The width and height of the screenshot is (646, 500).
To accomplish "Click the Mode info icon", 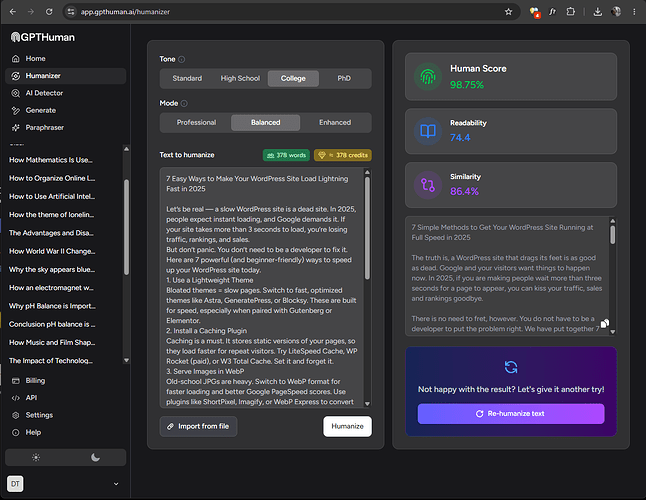I will tap(184, 103).
